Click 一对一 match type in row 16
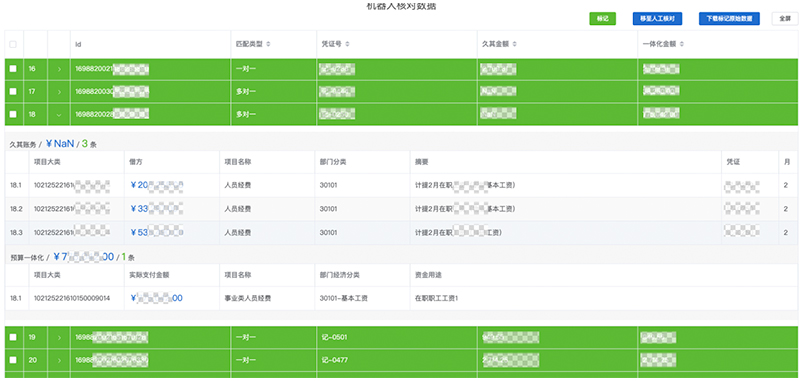Viewport: 800px width, 381px height. coord(246,69)
